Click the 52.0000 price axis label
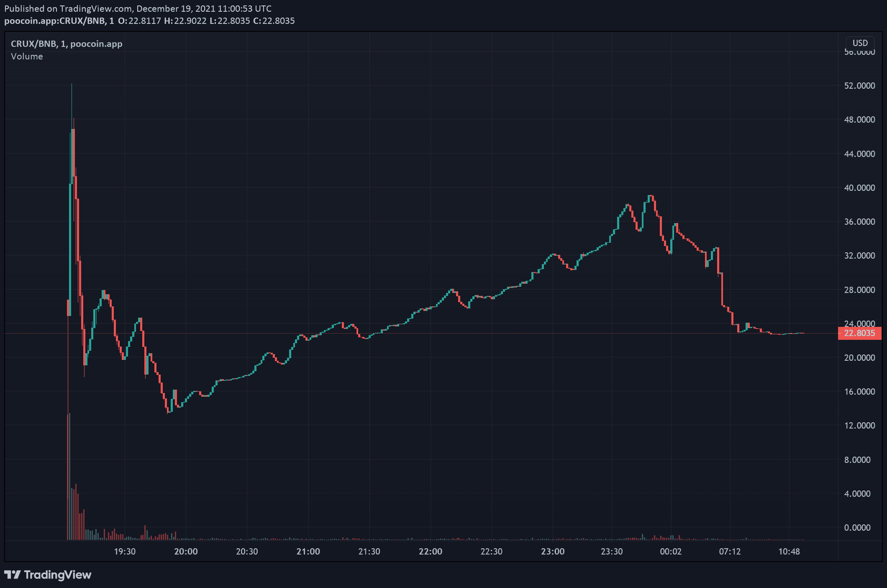This screenshot has width=887, height=588. pyautogui.click(x=859, y=85)
